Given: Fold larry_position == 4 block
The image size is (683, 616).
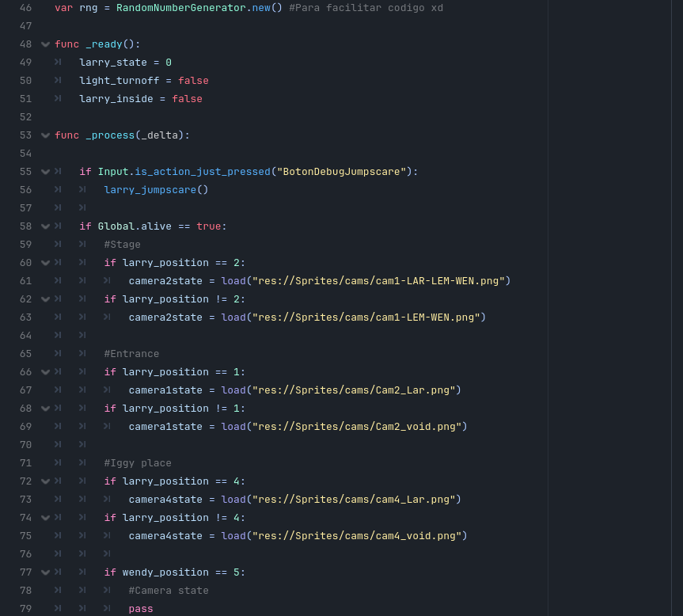Looking at the screenshot, I should pyautogui.click(x=45, y=481).
